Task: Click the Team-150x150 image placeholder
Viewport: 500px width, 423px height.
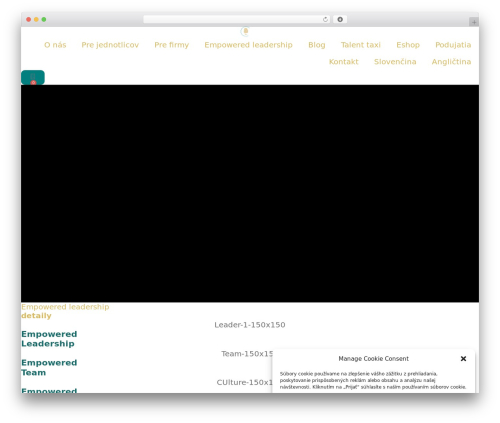Action: click(x=247, y=354)
